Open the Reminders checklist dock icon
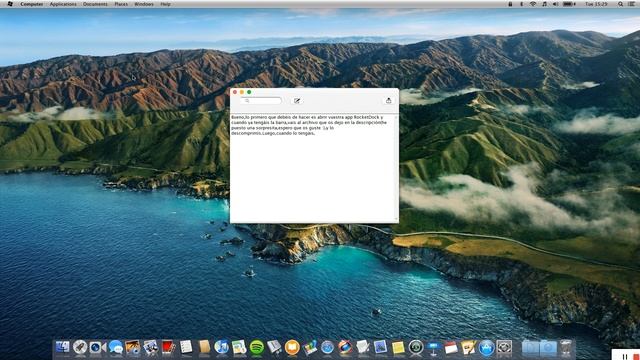640x360 pixels. point(186,347)
